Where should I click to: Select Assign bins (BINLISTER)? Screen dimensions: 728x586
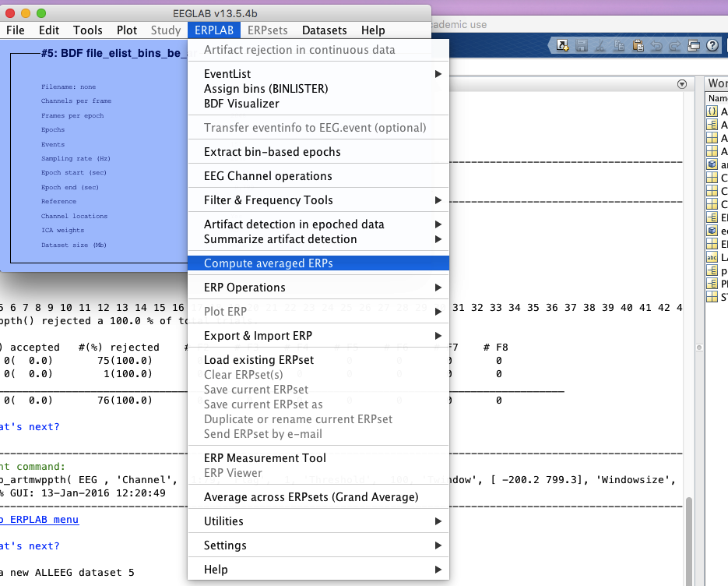[318, 89]
